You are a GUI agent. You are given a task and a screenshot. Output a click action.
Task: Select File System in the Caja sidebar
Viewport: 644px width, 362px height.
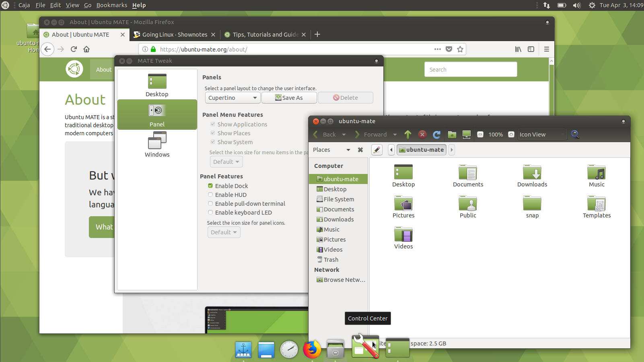(338, 199)
